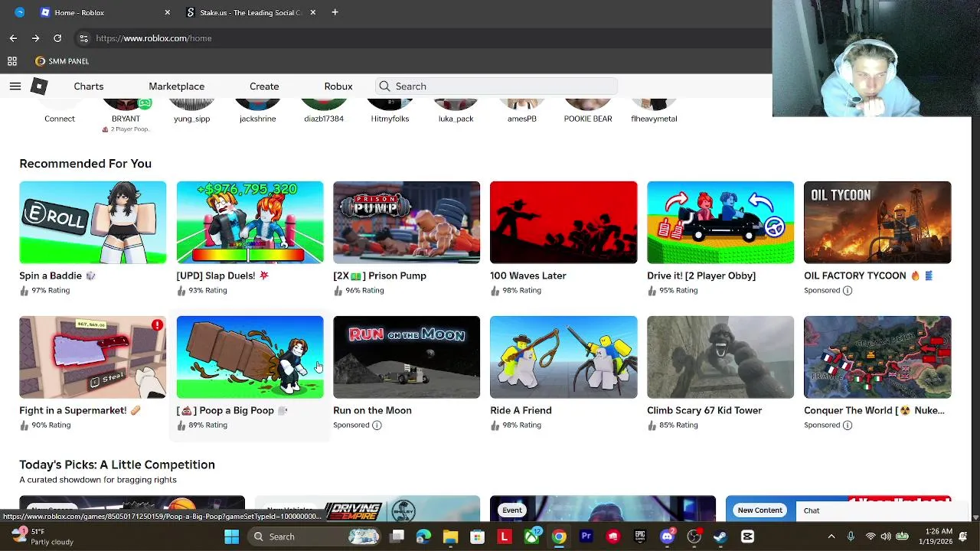Open friend BRYANT's profile
Viewport: 980px width, 551px height.
pos(126,112)
